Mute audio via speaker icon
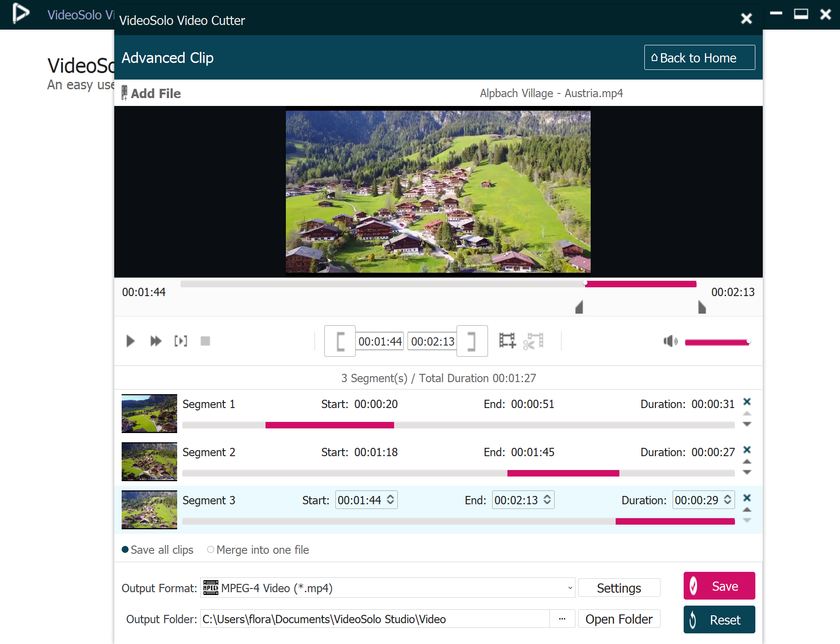The image size is (840, 644). click(670, 341)
